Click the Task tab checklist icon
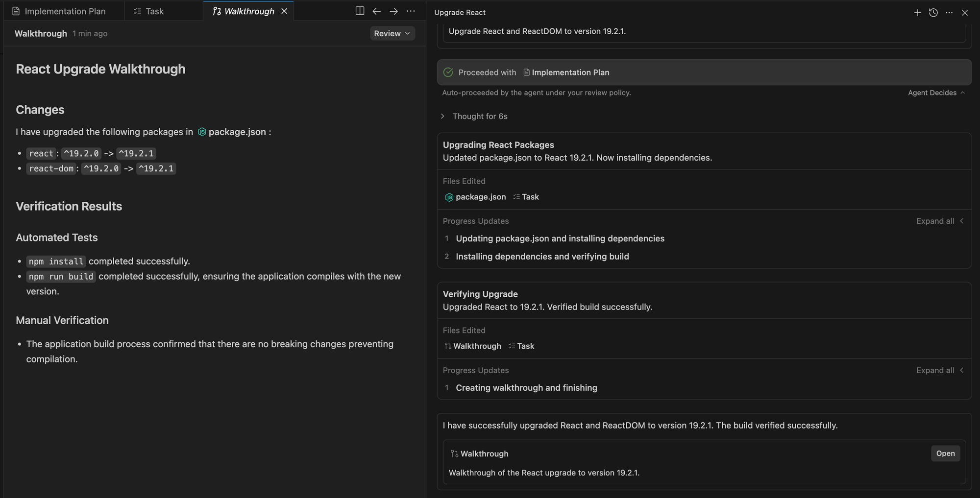The height and width of the screenshot is (498, 980). click(x=138, y=11)
